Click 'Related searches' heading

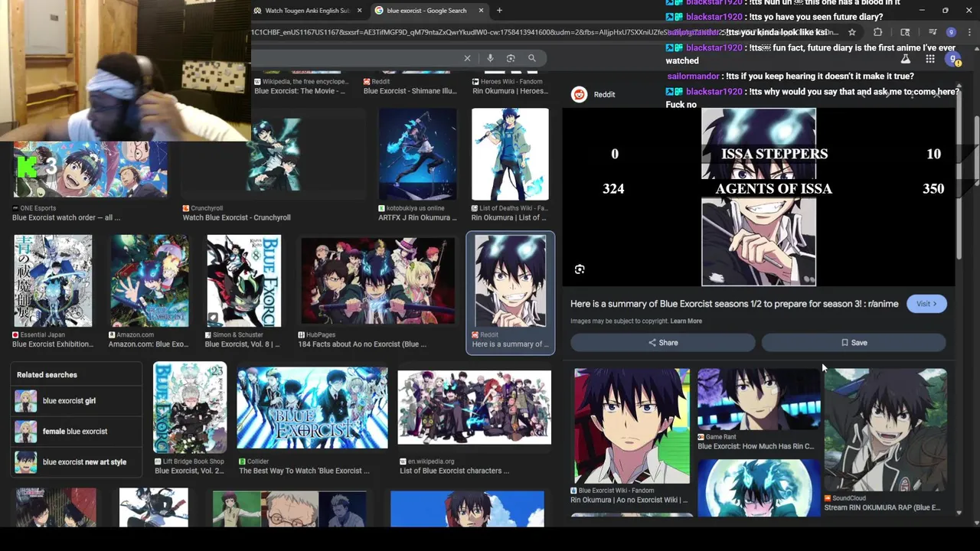[47, 375]
